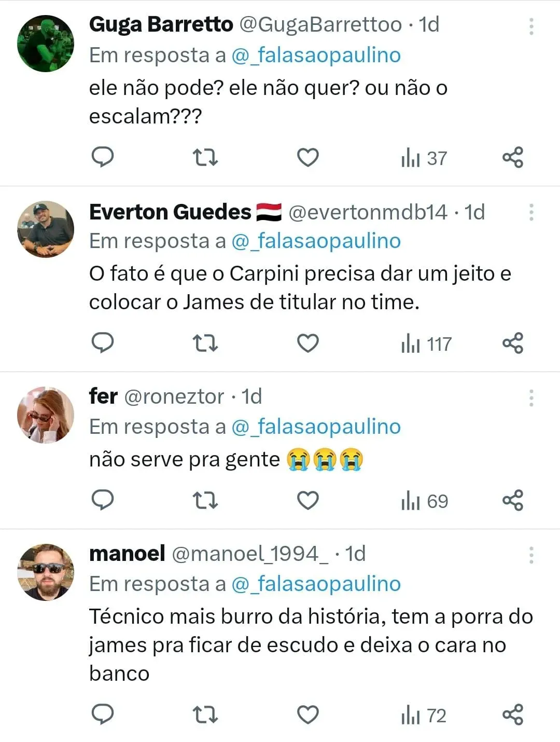Reply to Guga Barretto's tweet
Image resolution: width=560 pixels, height=742 pixels.
(102, 157)
